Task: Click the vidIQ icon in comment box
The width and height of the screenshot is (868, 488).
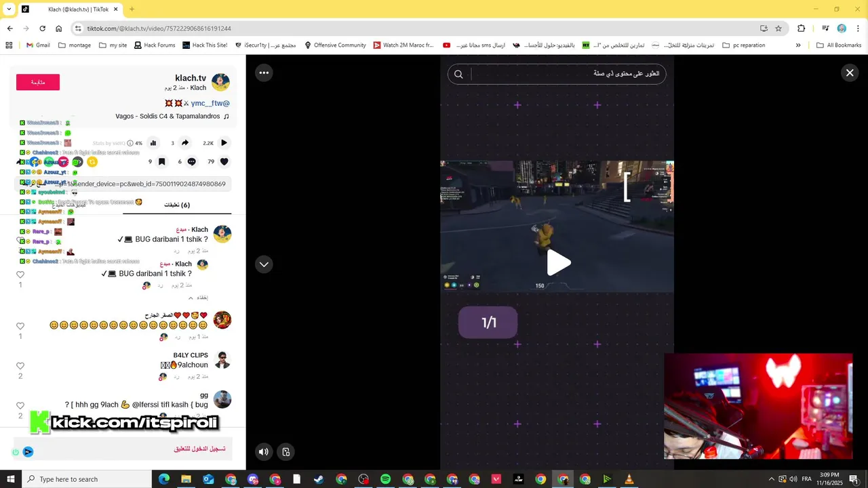Action: (28, 451)
